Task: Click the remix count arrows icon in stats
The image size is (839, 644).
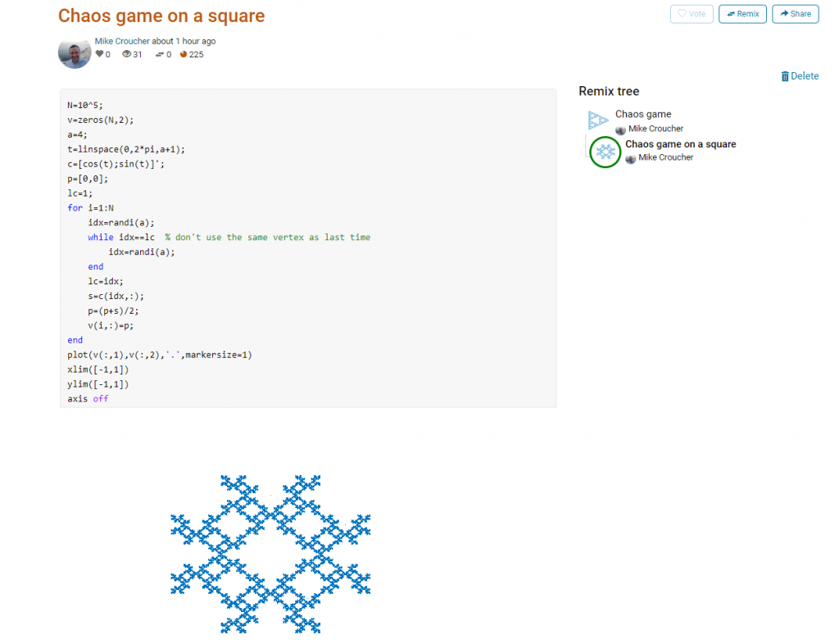Action: click(159, 55)
